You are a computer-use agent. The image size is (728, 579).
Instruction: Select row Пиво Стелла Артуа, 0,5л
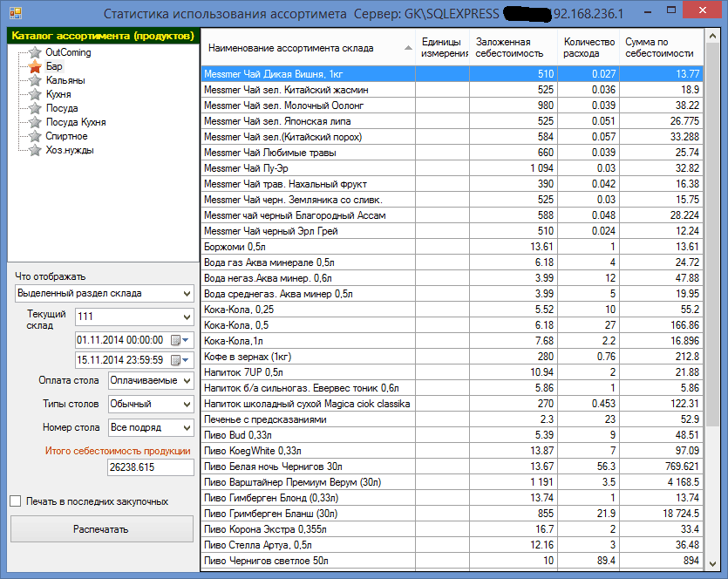[452, 545]
